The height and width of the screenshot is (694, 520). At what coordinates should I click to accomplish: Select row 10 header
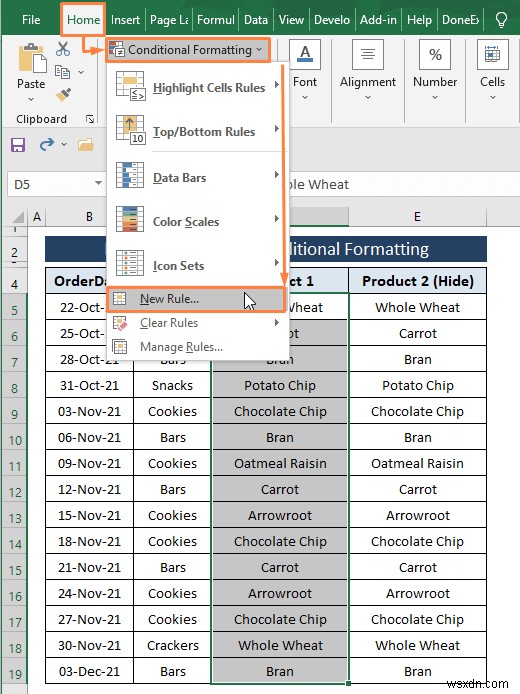pyautogui.click(x=15, y=440)
